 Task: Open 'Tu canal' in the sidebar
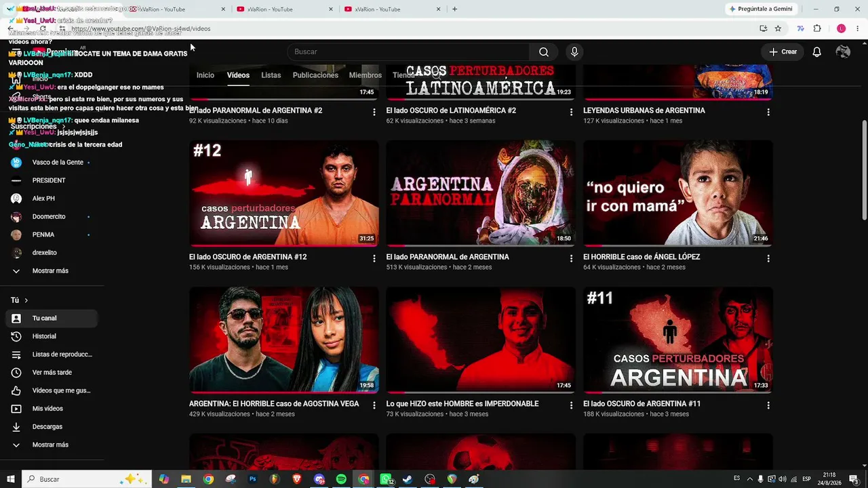point(52,319)
